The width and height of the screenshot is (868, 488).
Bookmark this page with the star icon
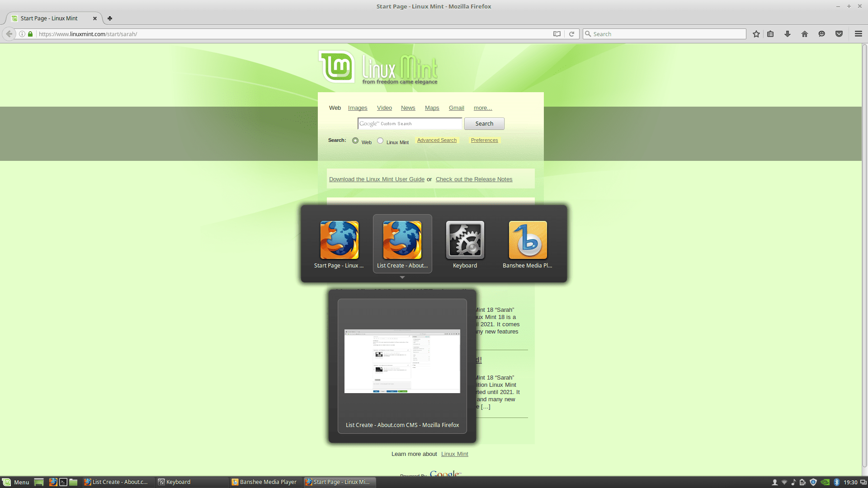click(756, 34)
